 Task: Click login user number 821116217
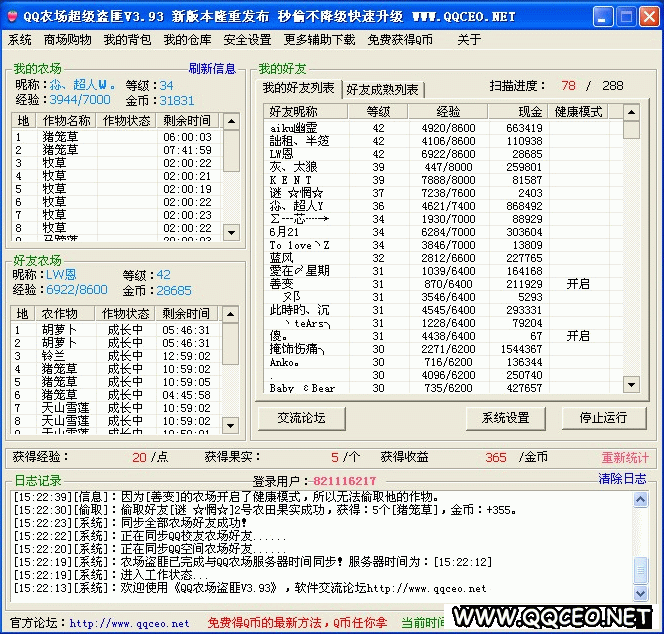pos(344,481)
